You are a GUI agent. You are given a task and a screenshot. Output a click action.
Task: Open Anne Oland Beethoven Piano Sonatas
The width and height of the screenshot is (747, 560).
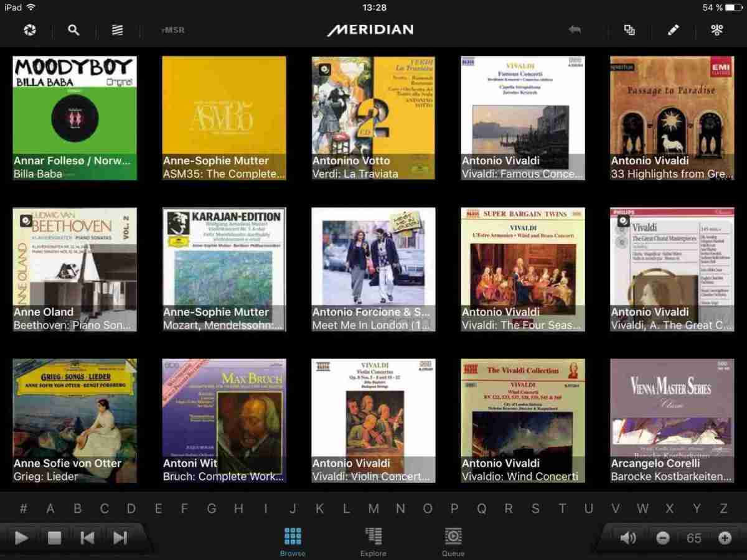click(75, 269)
